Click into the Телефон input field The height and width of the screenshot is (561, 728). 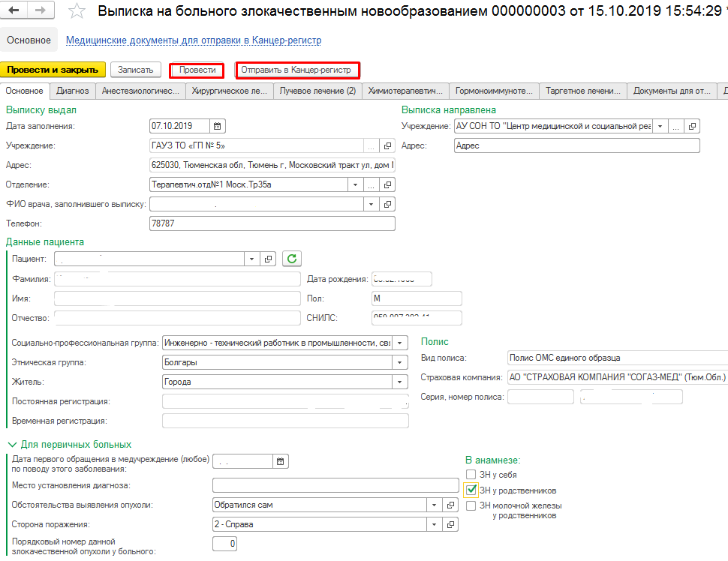pos(272,223)
